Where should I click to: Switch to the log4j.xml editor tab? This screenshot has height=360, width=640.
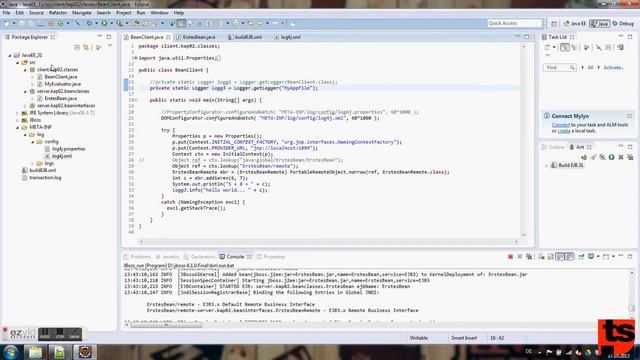tap(290, 37)
